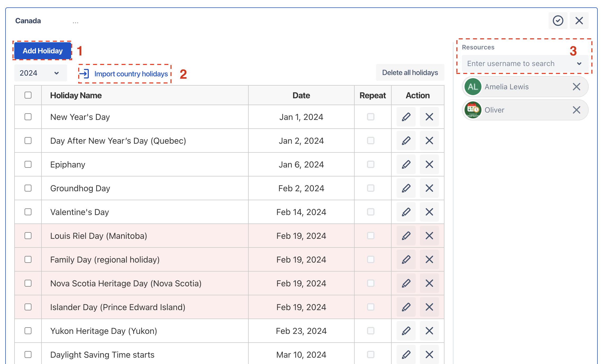603x364 pixels.
Task: Remove Amelia Lewis from Resources
Action: 576,87
